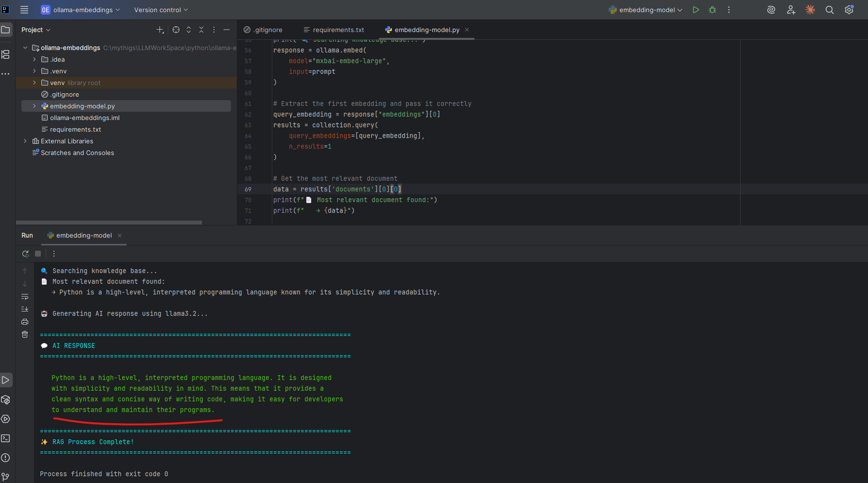The height and width of the screenshot is (483, 868).
Task: Open Project panel options menu
Action: [214, 30]
